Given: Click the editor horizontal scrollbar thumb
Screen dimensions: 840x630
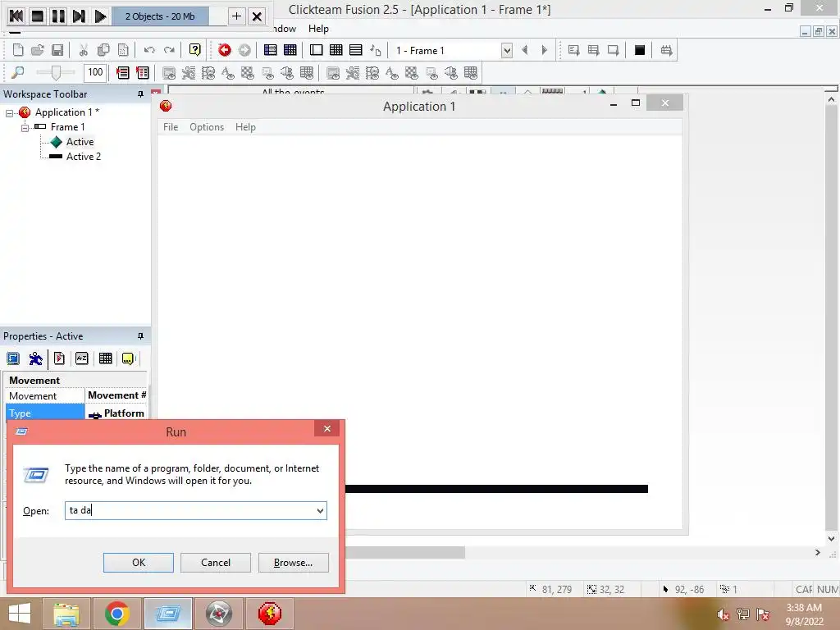Looking at the screenshot, I should point(405,552).
